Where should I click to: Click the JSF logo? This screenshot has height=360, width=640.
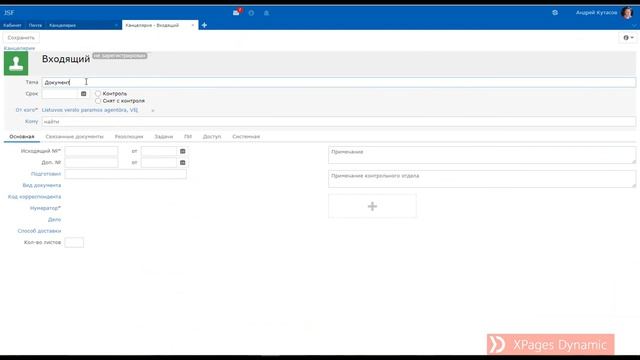9,13
